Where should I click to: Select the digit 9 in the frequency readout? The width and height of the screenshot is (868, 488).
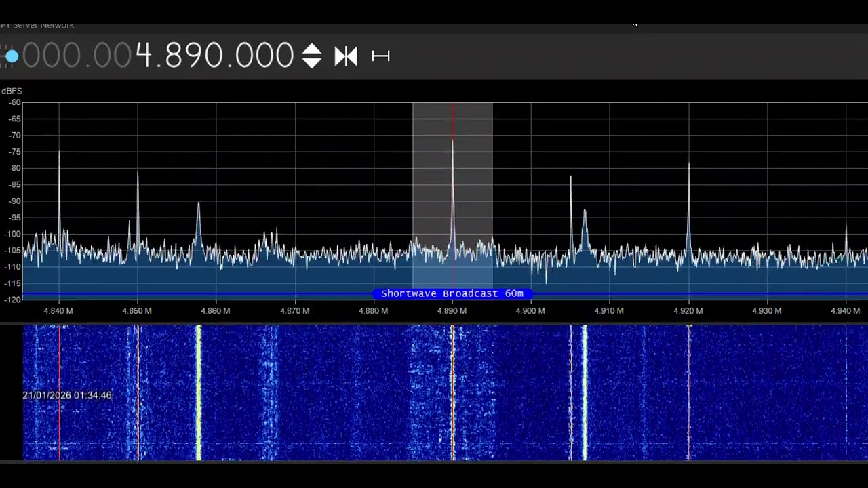pos(193,56)
